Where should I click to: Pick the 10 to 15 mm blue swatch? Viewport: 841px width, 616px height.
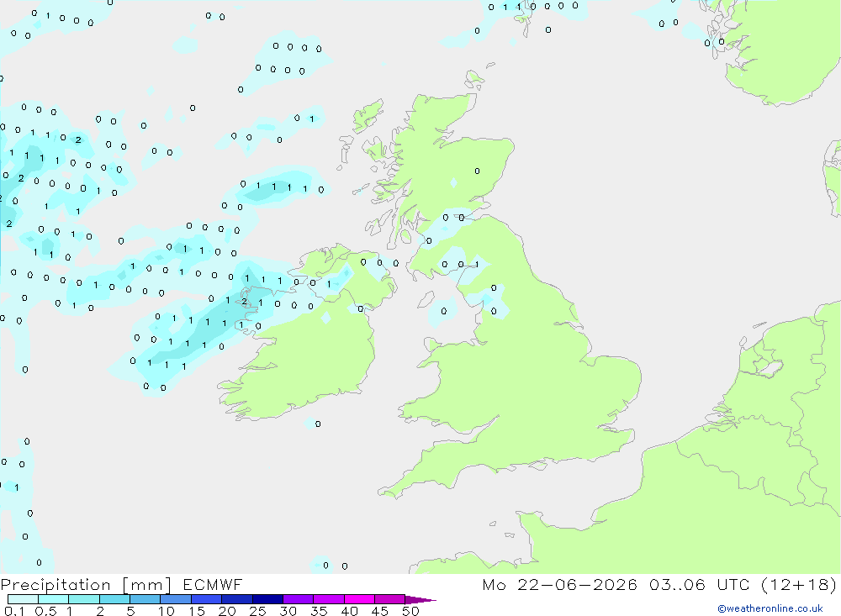click(x=176, y=599)
